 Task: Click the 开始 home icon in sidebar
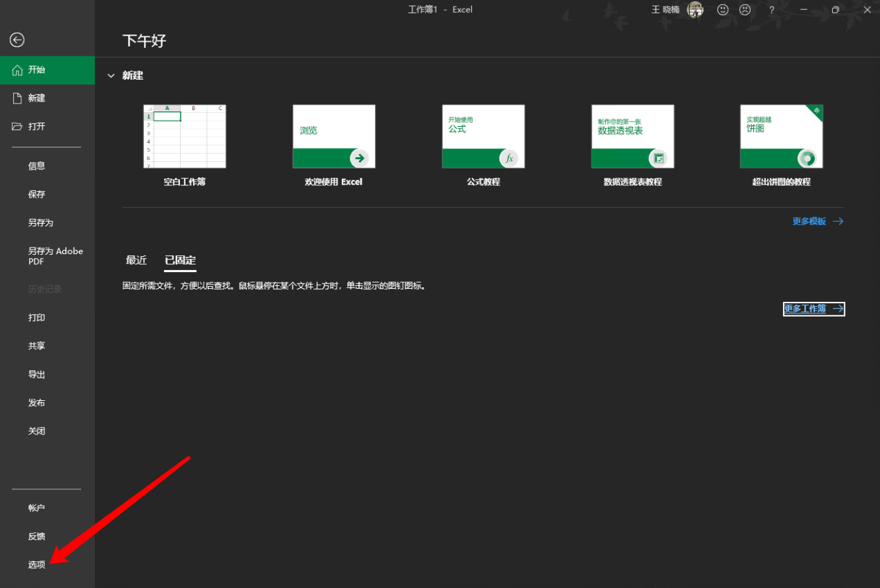pyautogui.click(x=17, y=70)
